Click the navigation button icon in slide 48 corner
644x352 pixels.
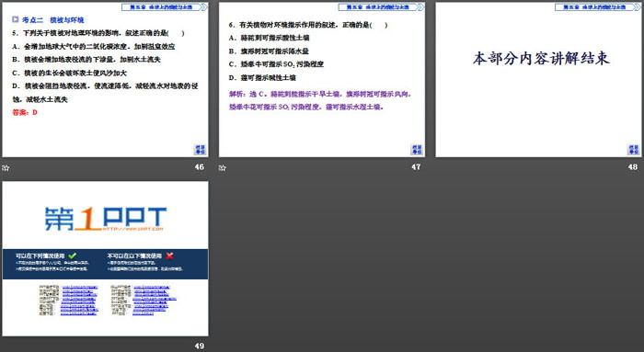(634, 149)
